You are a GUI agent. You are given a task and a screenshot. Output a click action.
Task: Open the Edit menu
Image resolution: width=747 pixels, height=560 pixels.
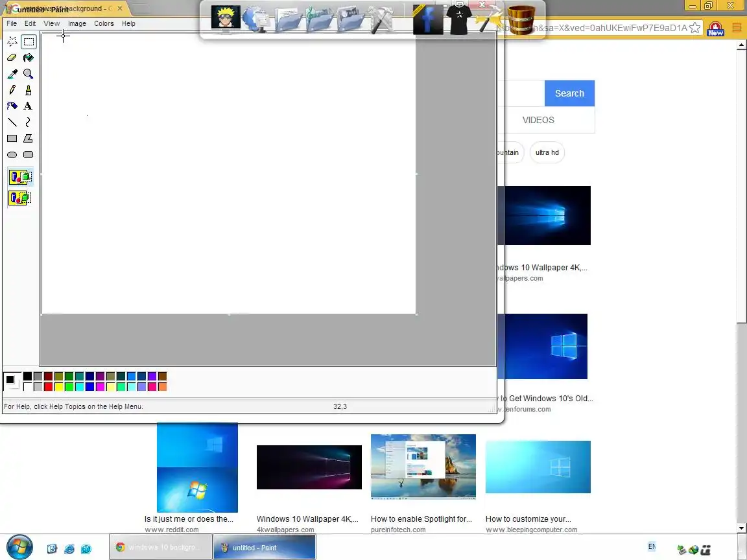(x=30, y=23)
